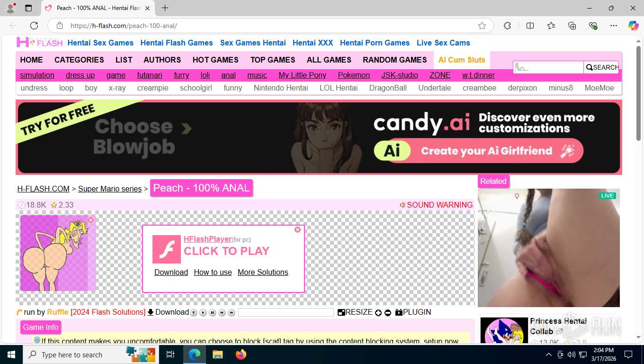Image resolution: width=644 pixels, height=364 pixels.
Task: Click H-FLASH.COM breadcrumb link
Action: (44, 189)
